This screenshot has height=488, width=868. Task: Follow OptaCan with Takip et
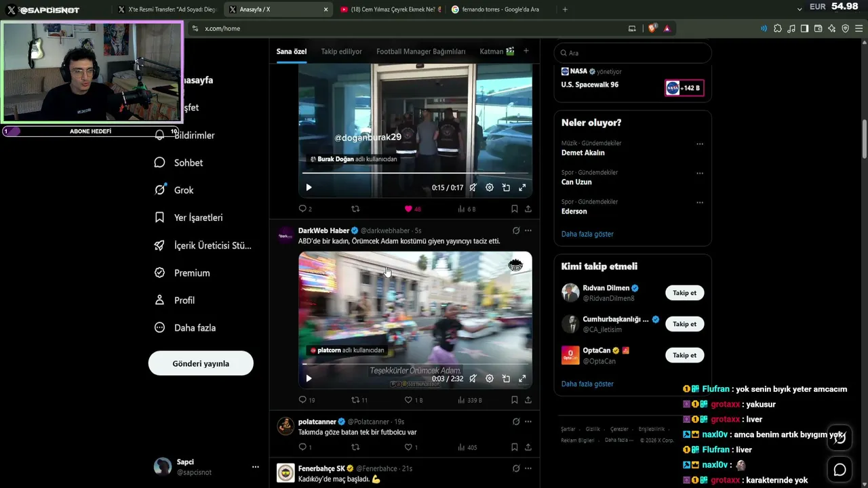pos(684,355)
